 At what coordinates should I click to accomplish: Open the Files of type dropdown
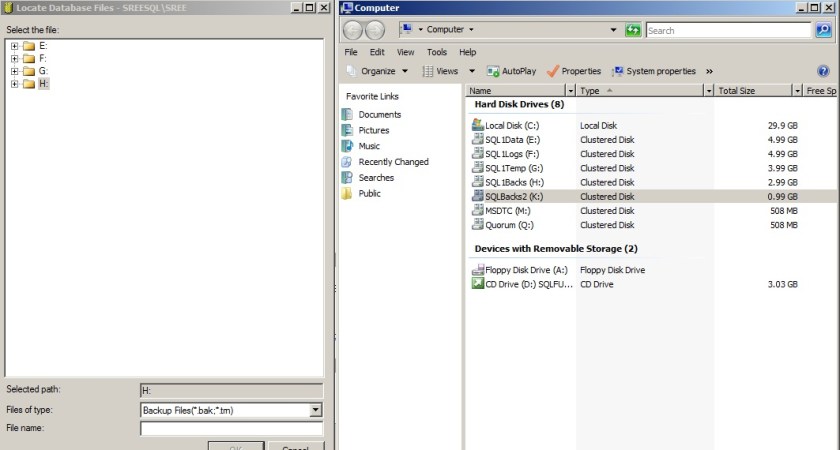click(316, 410)
